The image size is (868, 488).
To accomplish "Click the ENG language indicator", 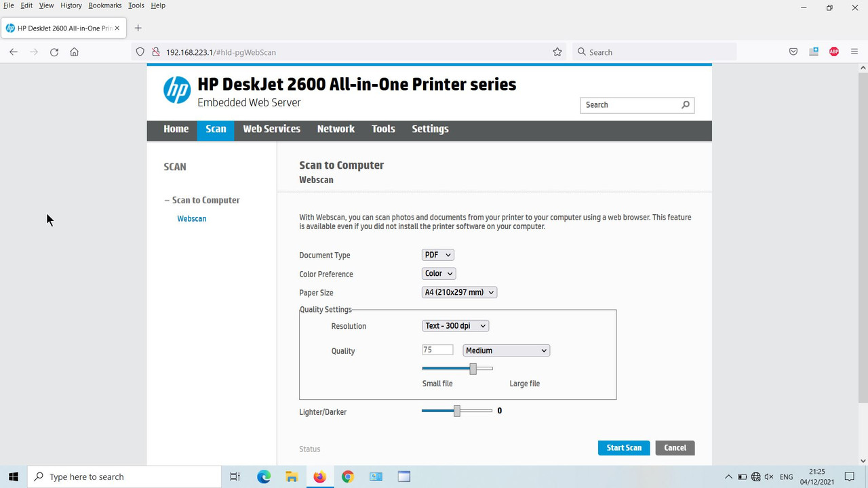I will point(787,477).
